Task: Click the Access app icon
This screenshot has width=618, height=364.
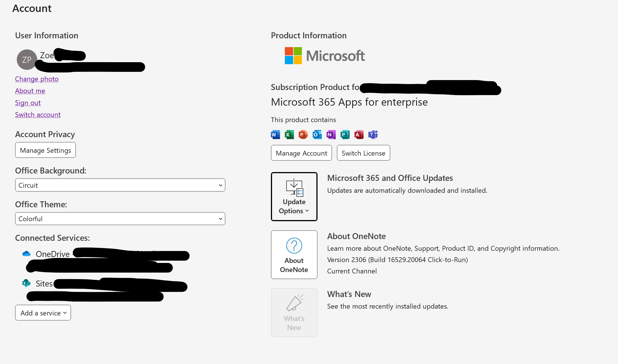Action: 359,135
